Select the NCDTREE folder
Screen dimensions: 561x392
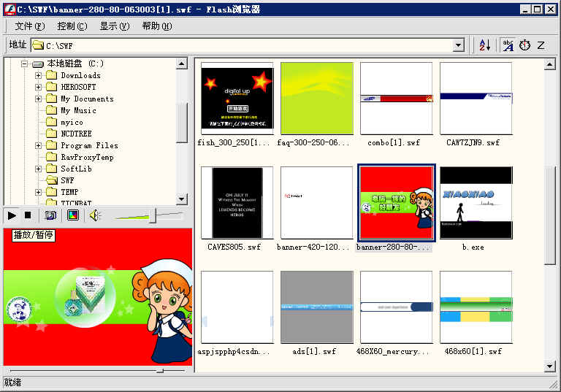(x=76, y=134)
